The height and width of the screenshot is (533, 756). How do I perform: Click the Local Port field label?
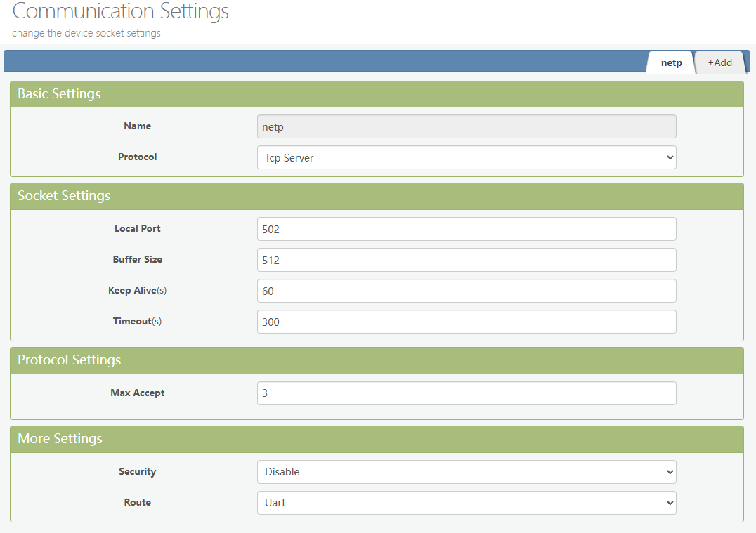[138, 228]
